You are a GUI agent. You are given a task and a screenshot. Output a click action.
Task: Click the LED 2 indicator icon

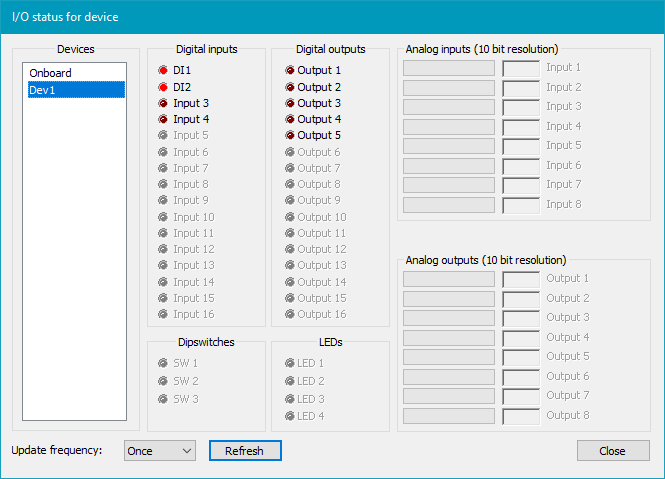pos(290,381)
